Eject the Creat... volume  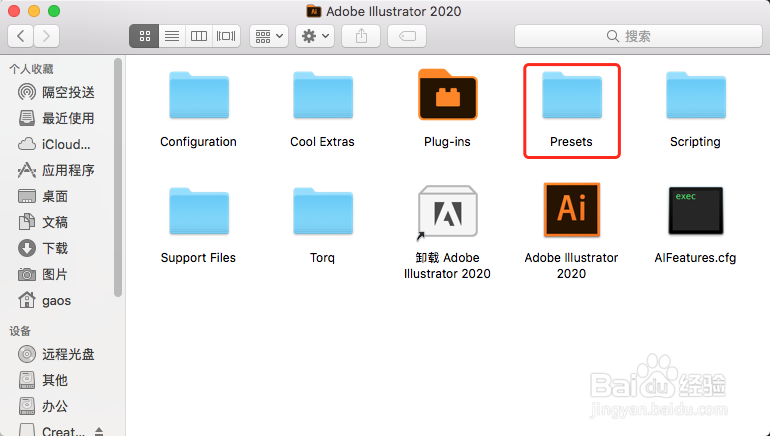click(x=99, y=431)
